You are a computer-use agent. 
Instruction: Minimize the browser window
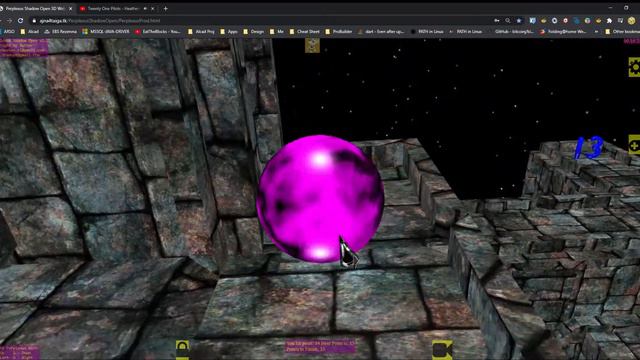[610, 7]
